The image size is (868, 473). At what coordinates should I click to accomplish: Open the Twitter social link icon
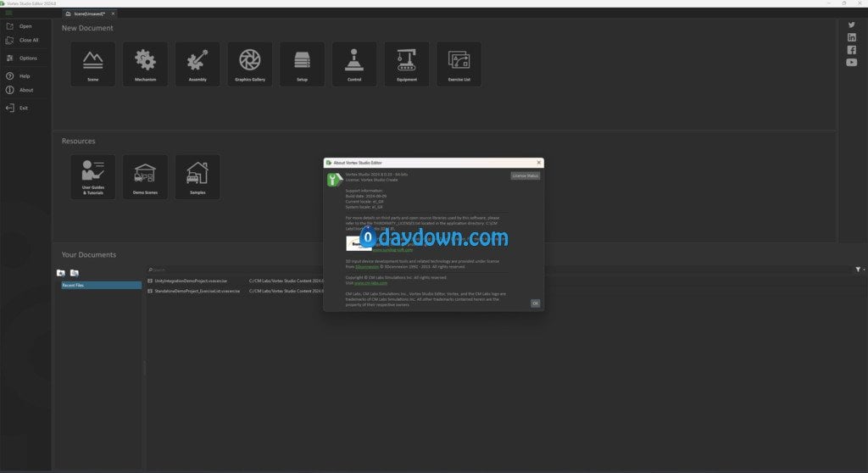tap(851, 25)
